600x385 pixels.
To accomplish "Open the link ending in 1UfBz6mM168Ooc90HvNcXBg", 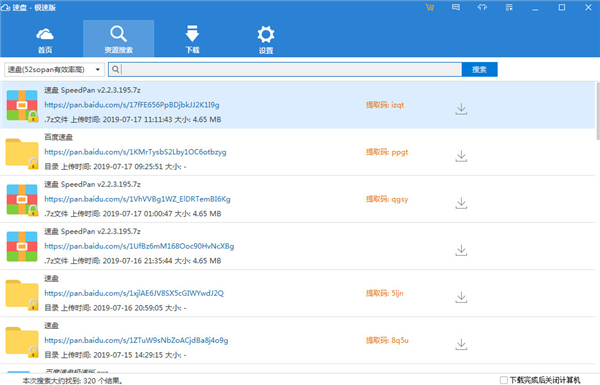I will click(x=139, y=246).
